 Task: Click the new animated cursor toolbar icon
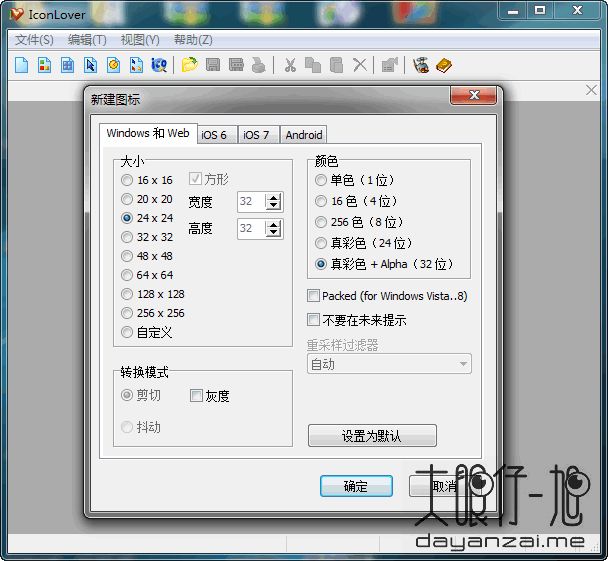coord(113,65)
